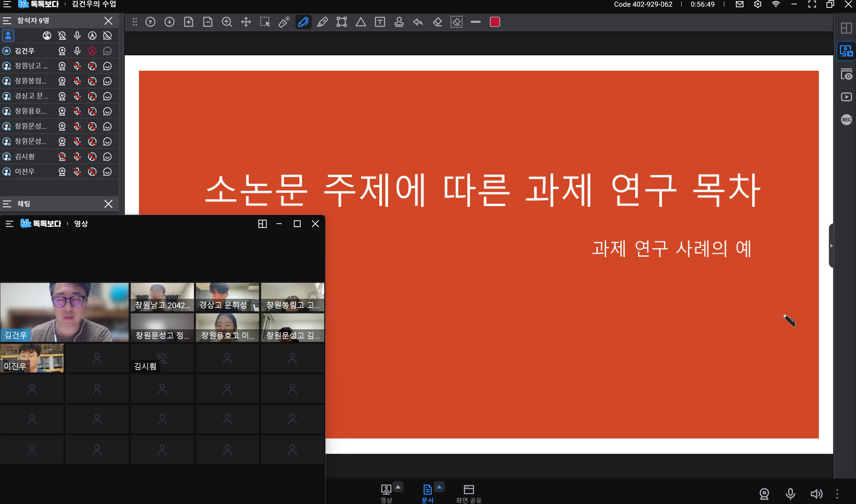Collapse the right side panel handle
Viewport: 856px width, 504px height.
coord(831,245)
